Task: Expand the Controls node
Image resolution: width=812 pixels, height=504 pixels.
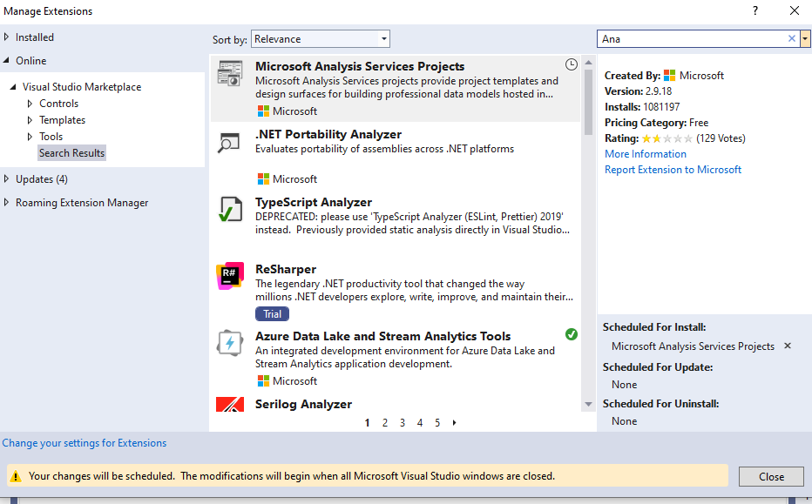Action: [x=30, y=104]
